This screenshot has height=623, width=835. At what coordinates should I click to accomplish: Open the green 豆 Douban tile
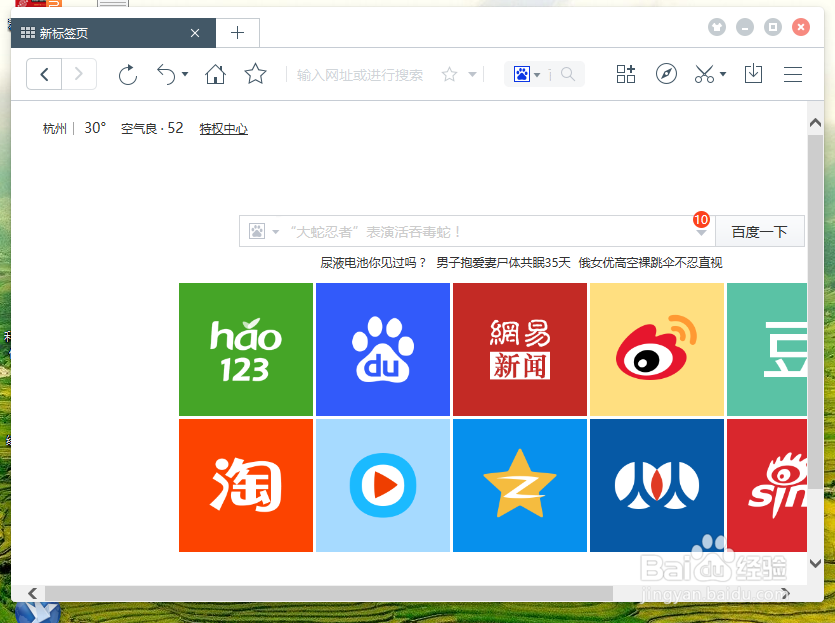coord(767,349)
